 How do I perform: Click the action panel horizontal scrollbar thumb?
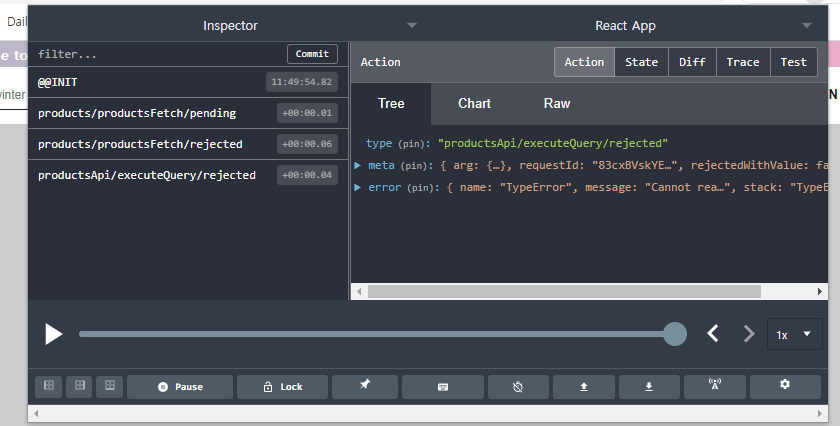pyautogui.click(x=564, y=292)
